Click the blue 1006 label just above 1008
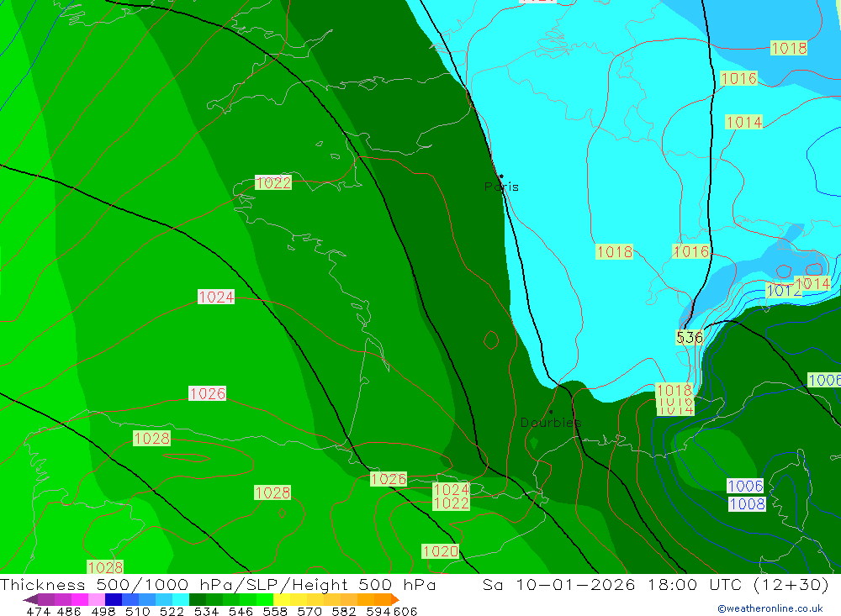 pos(745,486)
